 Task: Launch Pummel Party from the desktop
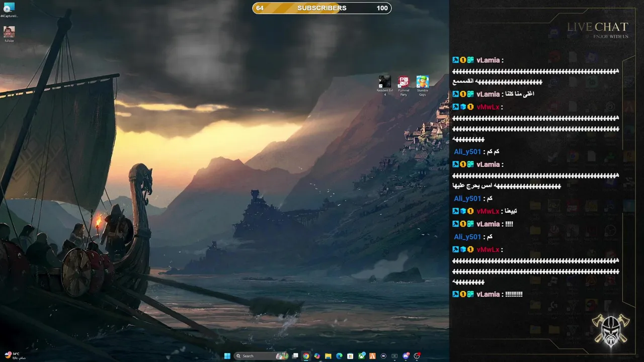coord(404,85)
